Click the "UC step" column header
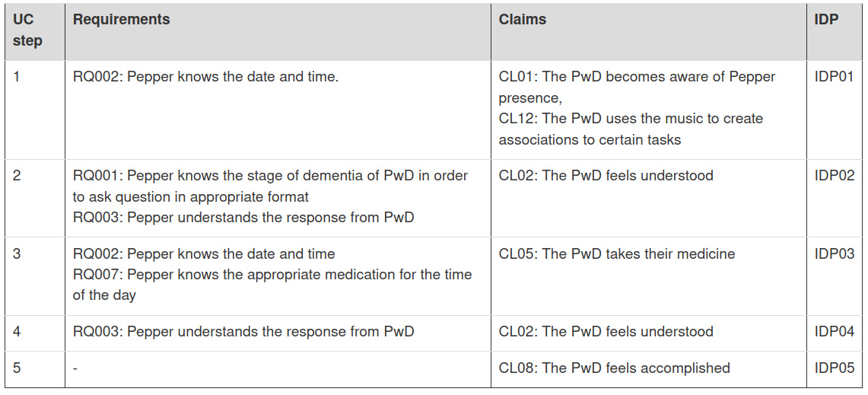868x395 pixels. tap(27, 30)
